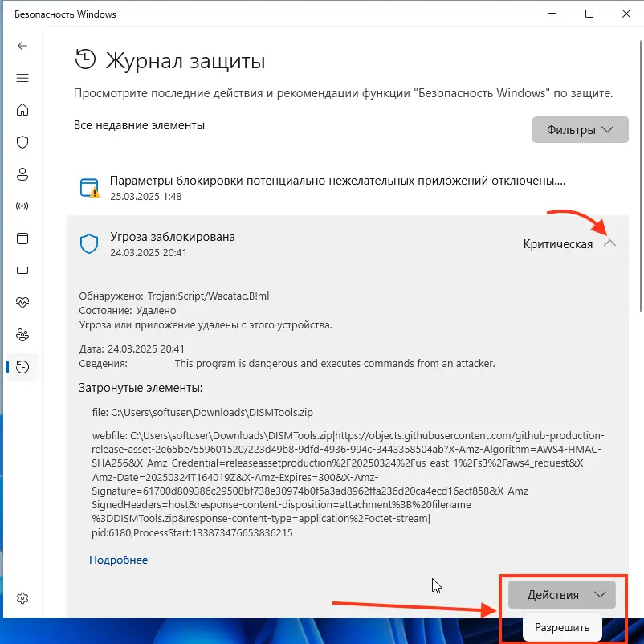Open the hamburger navigation menu
The image size is (644, 644).
click(22, 78)
